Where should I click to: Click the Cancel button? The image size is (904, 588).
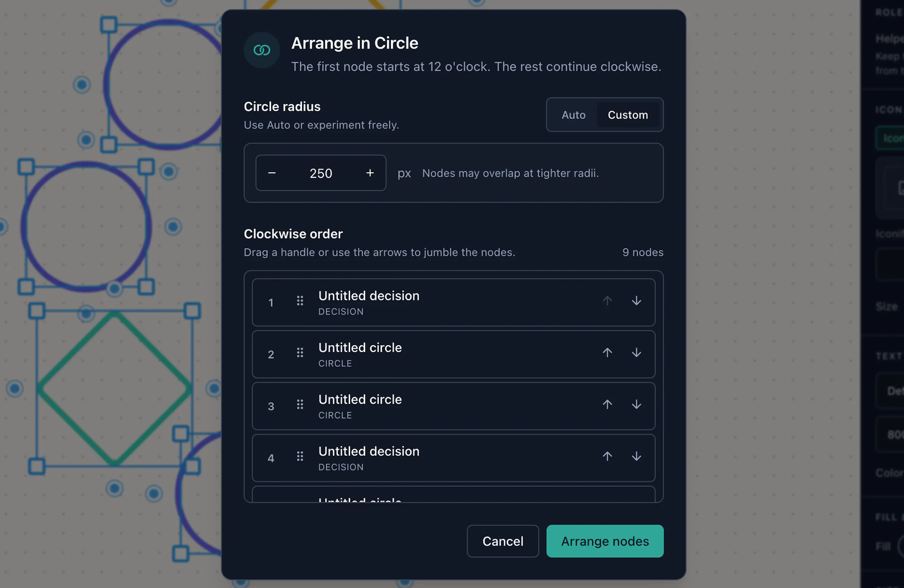coord(502,541)
